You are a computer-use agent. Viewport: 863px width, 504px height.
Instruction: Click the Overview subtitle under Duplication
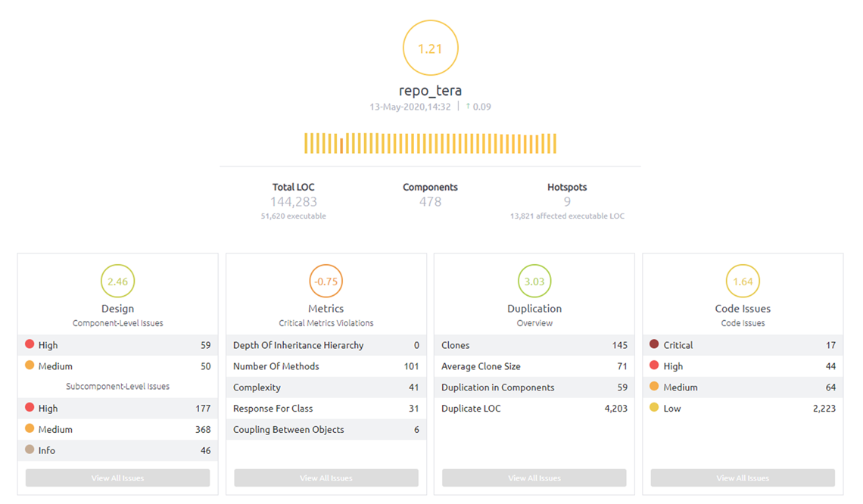534,323
